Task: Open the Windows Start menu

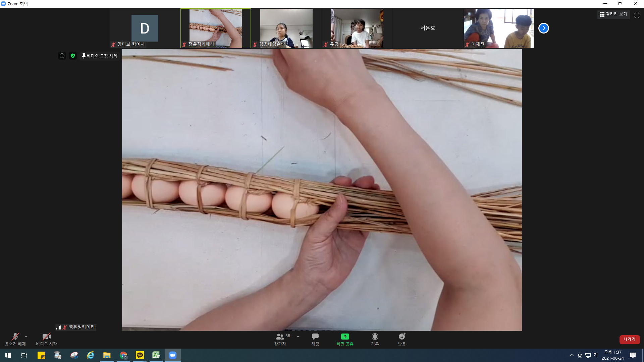Action: point(8,355)
